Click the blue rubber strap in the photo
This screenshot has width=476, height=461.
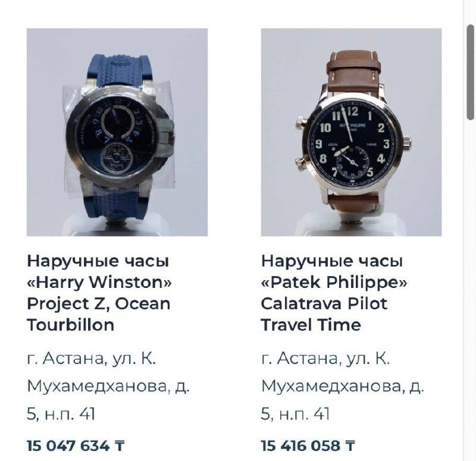pyautogui.click(x=121, y=70)
